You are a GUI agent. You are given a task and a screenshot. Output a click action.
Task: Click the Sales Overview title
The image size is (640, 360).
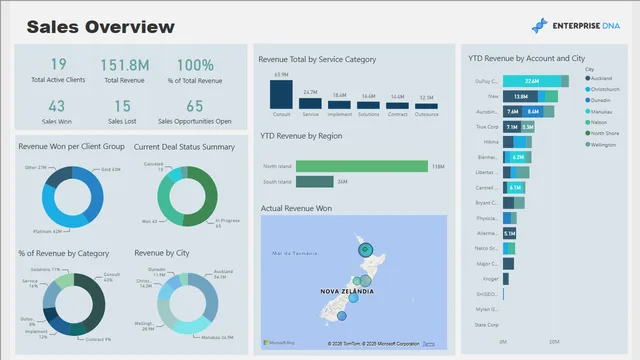(100, 27)
